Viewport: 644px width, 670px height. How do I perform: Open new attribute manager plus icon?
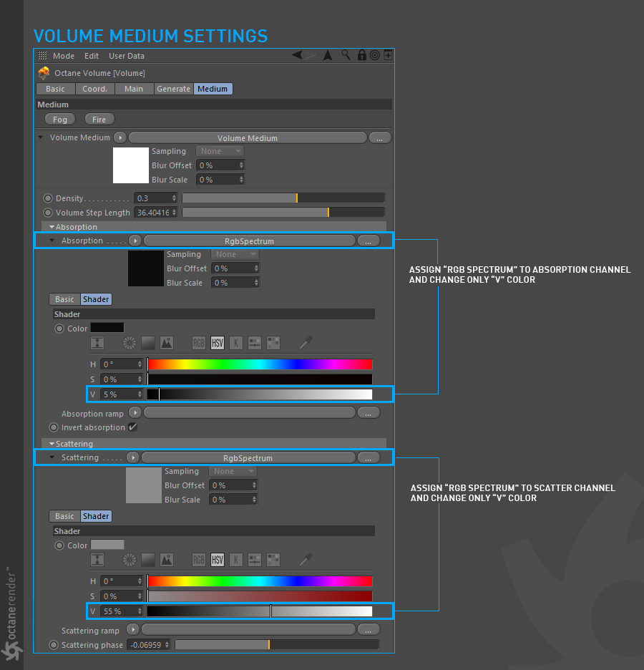[388, 54]
